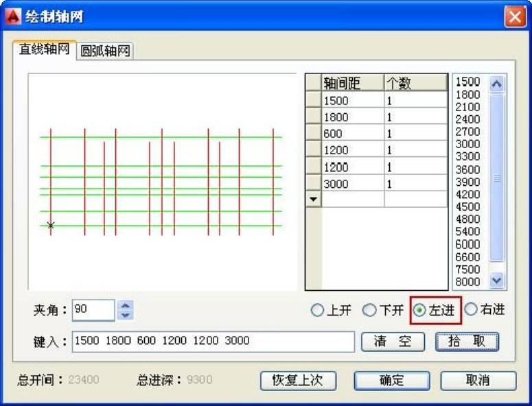The height and width of the screenshot is (406, 532).
Task: Pick 7500 from the preset spacing list
Action: 467,270
